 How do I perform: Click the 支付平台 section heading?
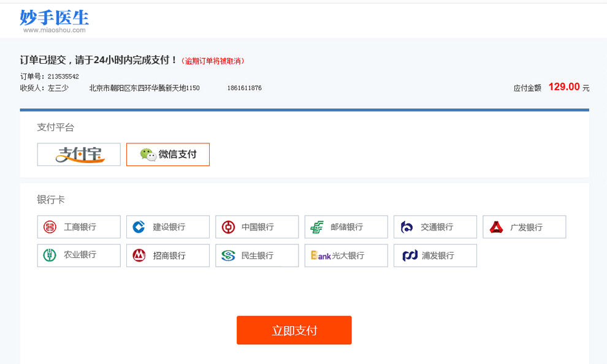tap(55, 127)
